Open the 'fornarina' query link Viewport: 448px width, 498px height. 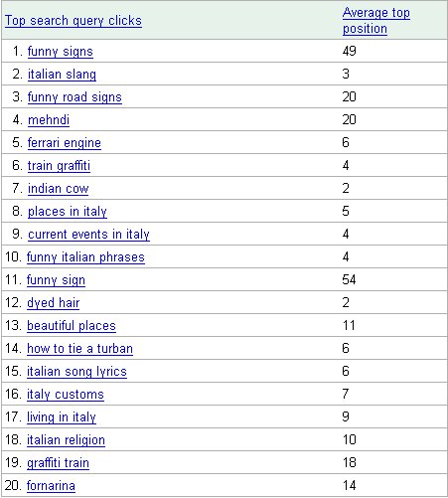(51, 486)
